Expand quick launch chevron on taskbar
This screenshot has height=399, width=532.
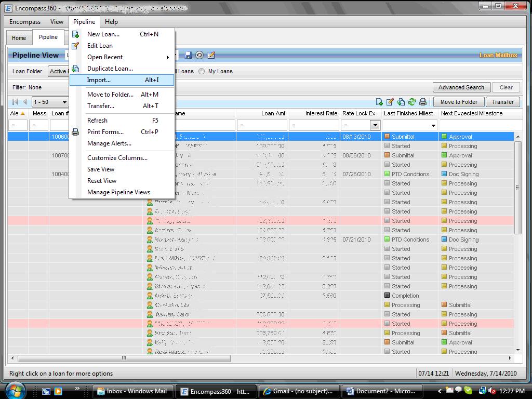[77, 389]
